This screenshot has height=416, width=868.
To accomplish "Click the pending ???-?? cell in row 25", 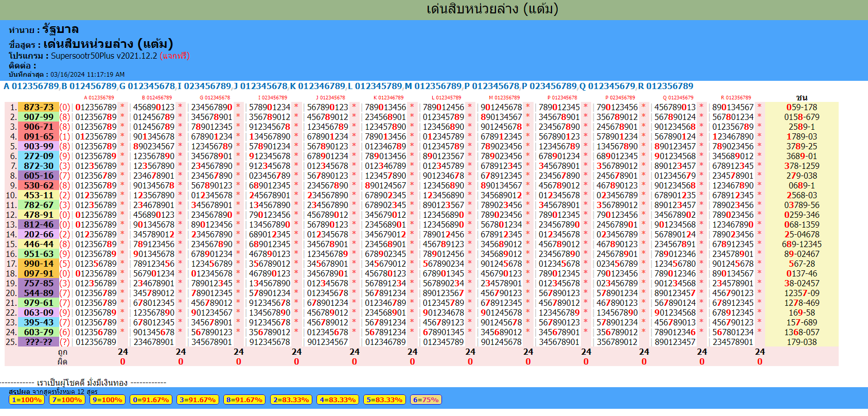I will click(39, 342).
